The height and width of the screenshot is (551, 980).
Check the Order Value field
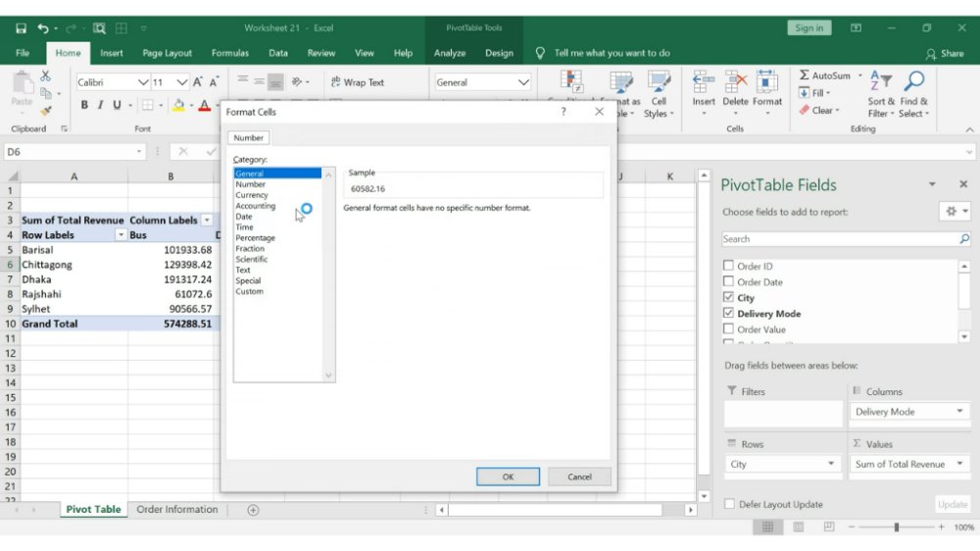tap(728, 329)
